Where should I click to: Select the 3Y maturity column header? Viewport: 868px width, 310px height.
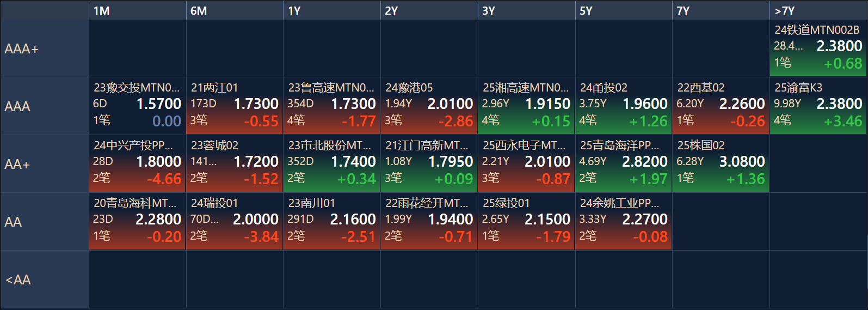point(526,10)
